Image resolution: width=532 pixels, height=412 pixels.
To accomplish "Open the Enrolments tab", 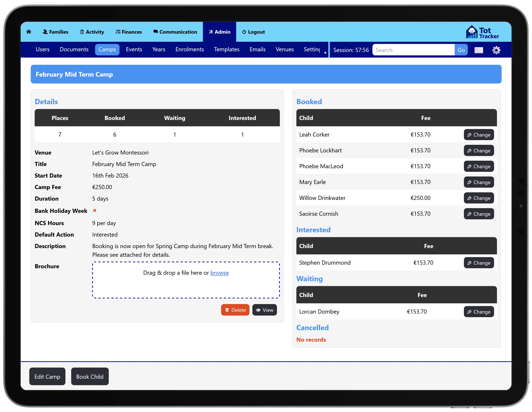I will point(189,49).
